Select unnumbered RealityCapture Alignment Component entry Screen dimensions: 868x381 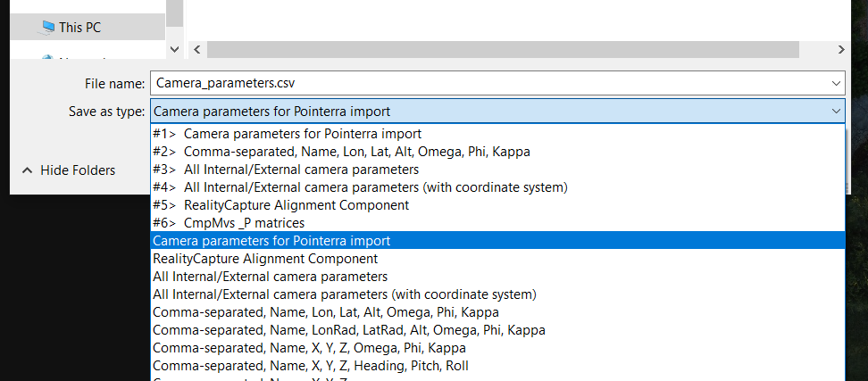497,258
